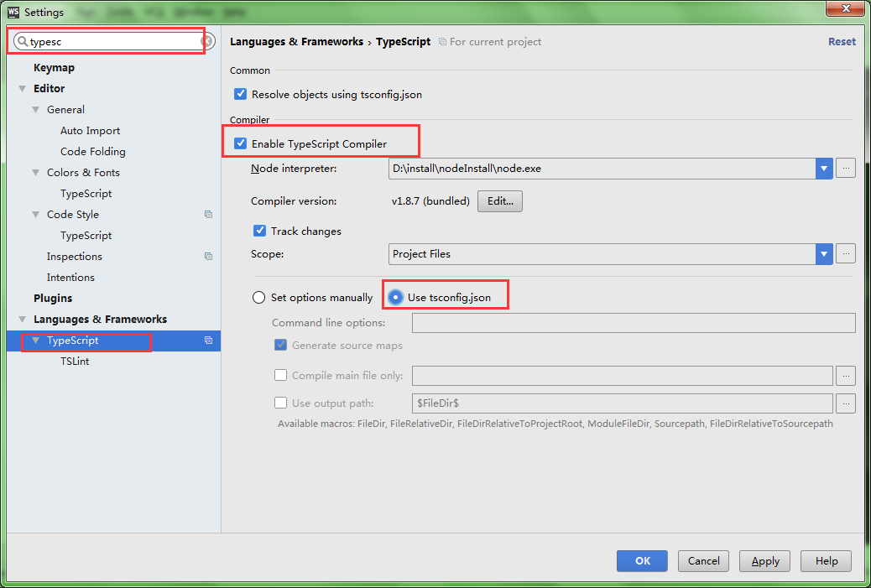Open the Scope dropdown arrow

(824, 254)
